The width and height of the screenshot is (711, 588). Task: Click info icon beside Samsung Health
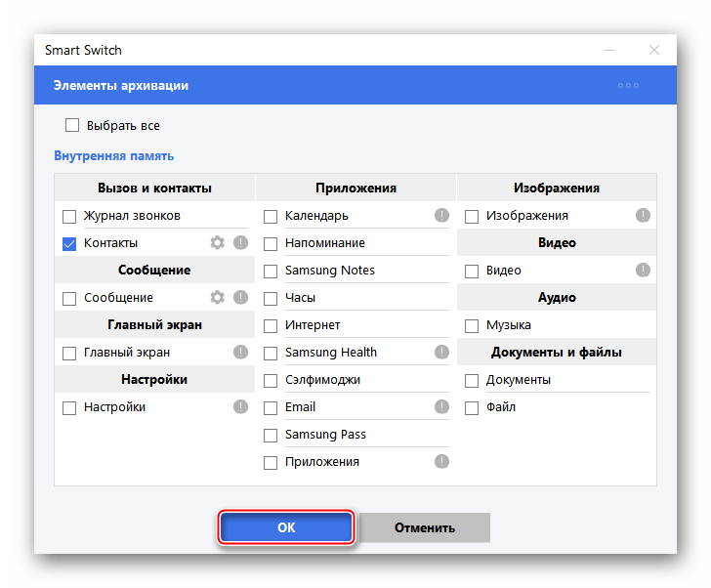click(x=441, y=353)
